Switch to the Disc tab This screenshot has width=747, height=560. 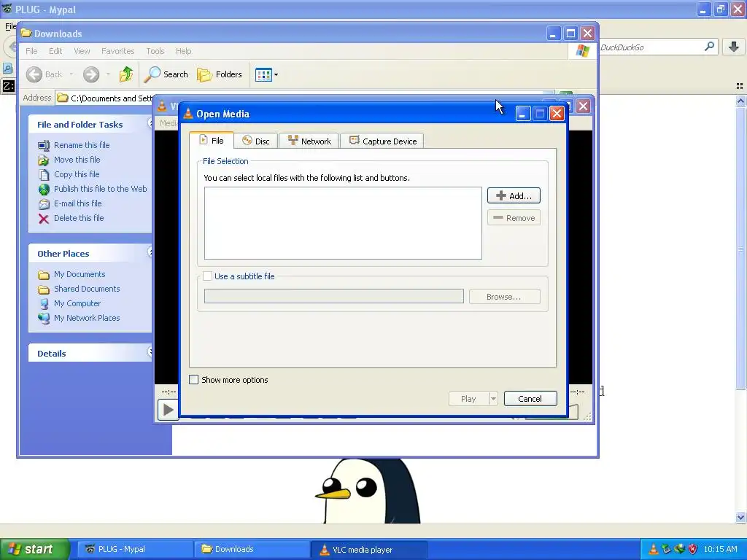pos(256,141)
